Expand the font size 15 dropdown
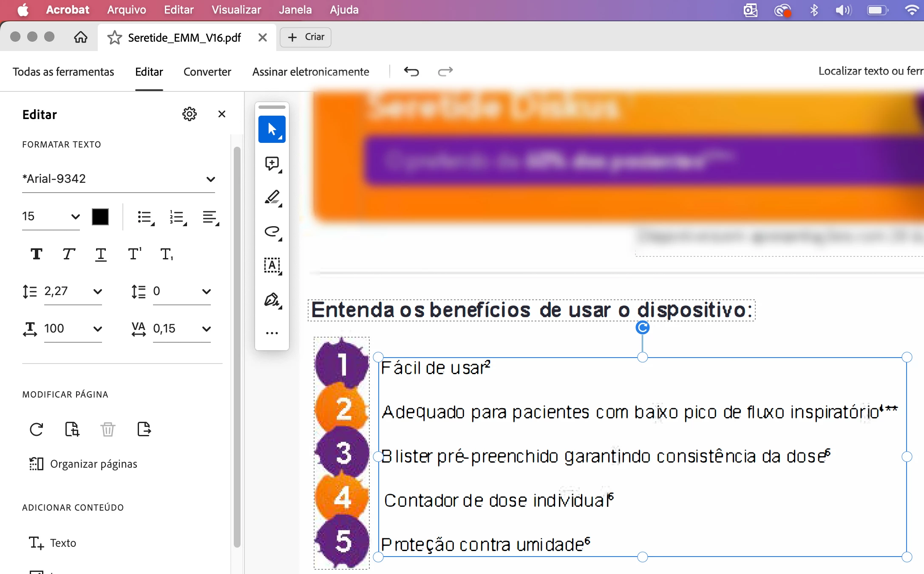This screenshot has height=574, width=924. click(75, 216)
